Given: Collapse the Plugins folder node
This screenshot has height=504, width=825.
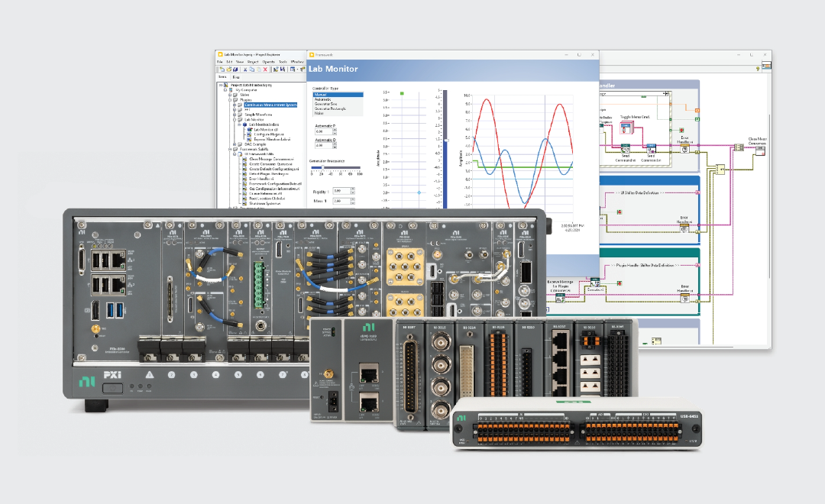Looking at the screenshot, I should coord(230,100).
